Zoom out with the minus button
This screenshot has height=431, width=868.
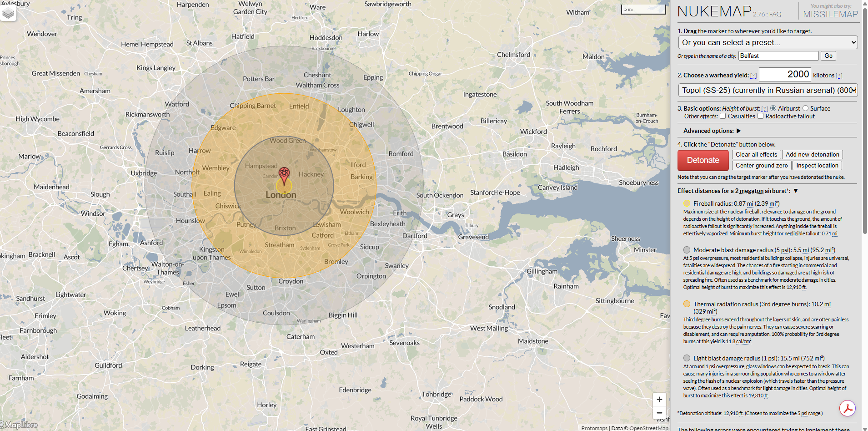[659, 413]
